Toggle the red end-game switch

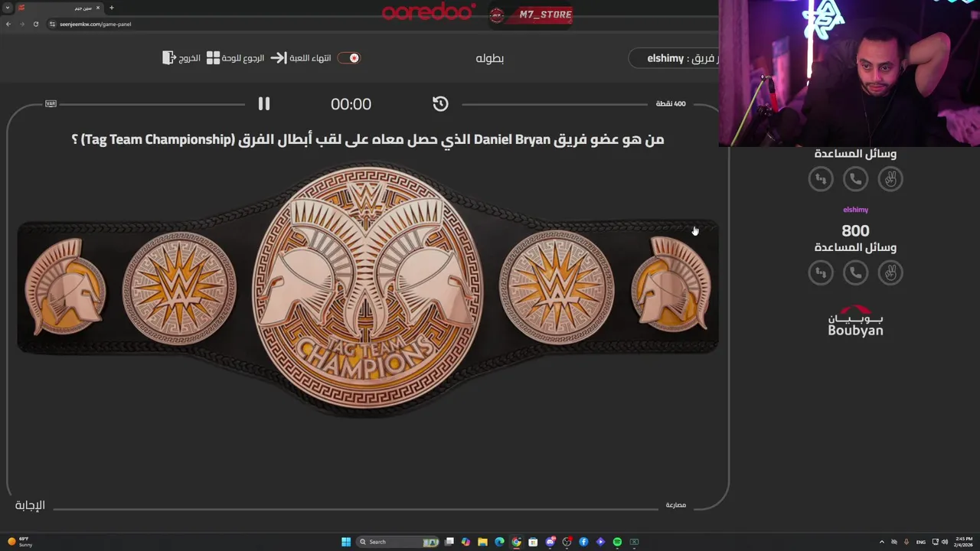(x=349, y=57)
